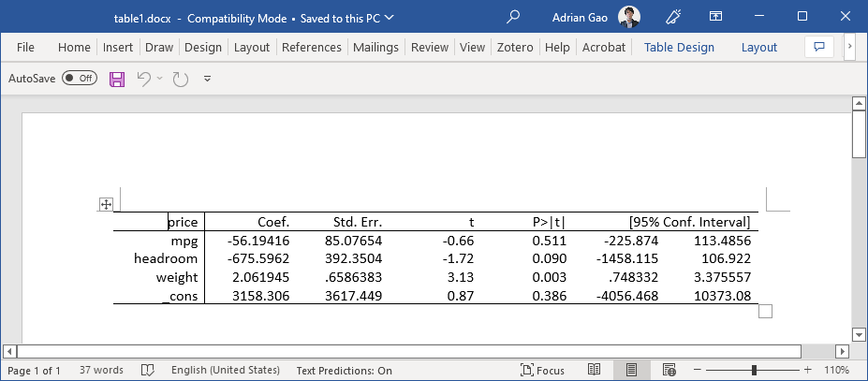Open Ribbon Display Options button
The width and height of the screenshot is (868, 381).
(x=715, y=17)
